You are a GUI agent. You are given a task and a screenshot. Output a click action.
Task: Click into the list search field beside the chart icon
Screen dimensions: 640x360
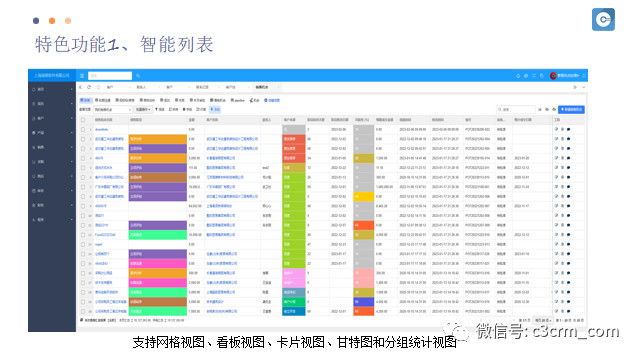click(516, 109)
